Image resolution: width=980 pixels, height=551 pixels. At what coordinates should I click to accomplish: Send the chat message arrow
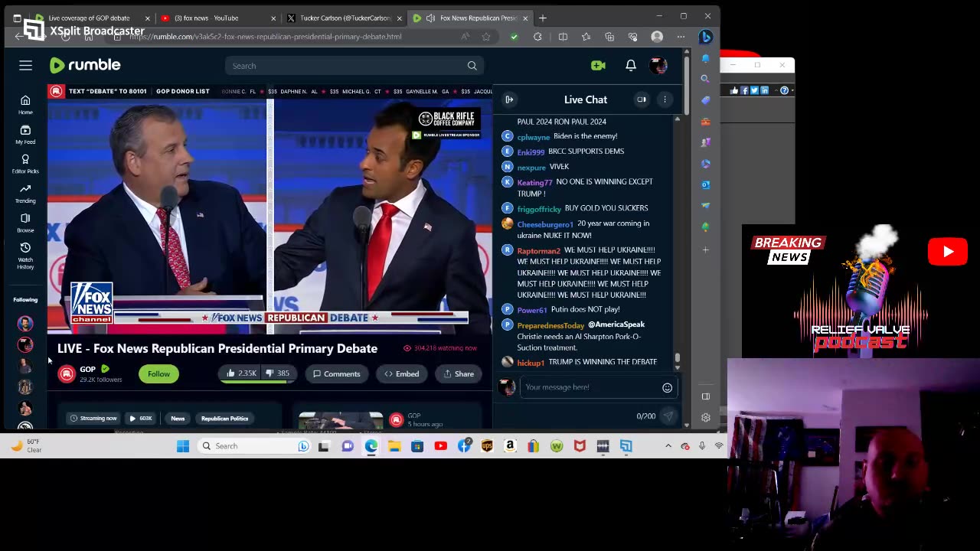pos(668,416)
